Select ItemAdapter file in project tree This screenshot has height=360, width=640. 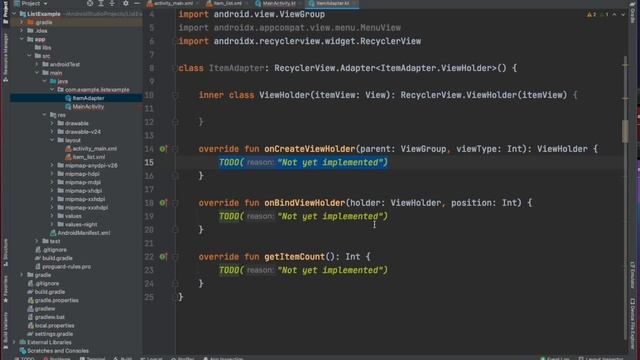tap(84, 98)
